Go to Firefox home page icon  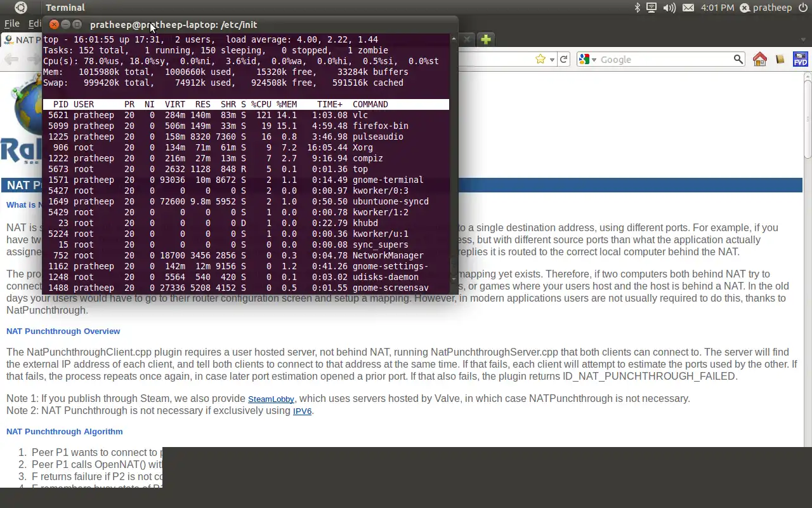tap(760, 59)
